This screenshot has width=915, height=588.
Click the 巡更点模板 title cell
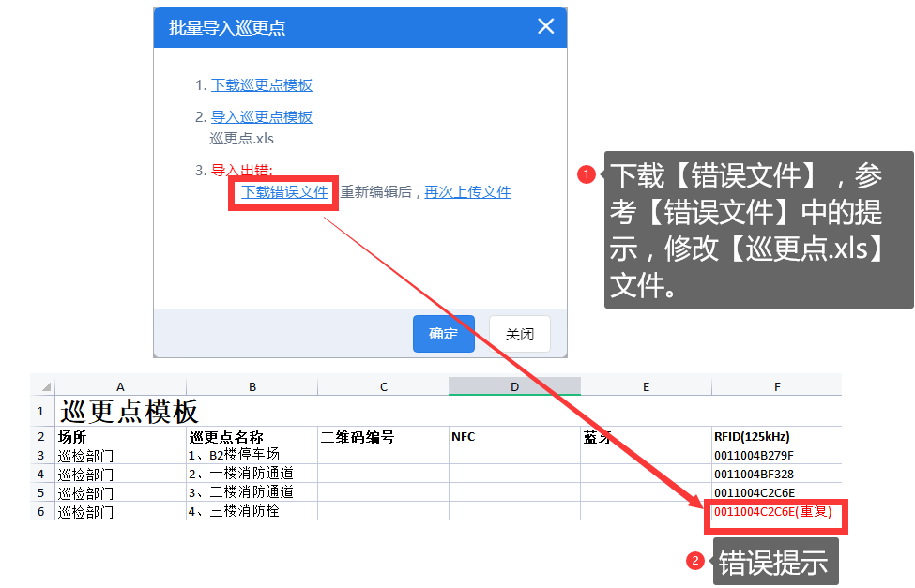tap(130, 412)
